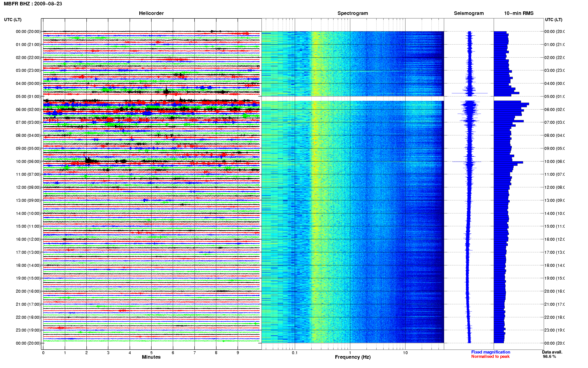Image resolution: width=588 pixels, height=368 pixels.
Task: Click left time label '07:00 (03:00)'
Action: [x=28, y=122]
